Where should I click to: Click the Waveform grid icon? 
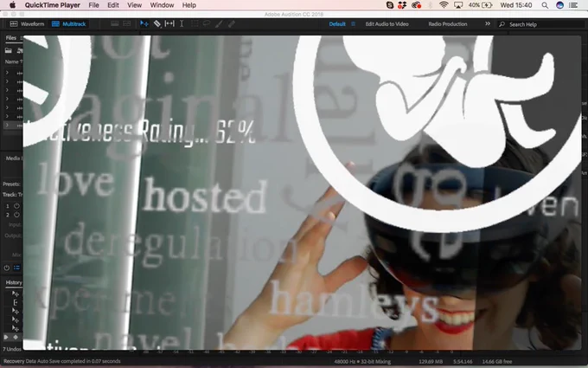(x=14, y=23)
